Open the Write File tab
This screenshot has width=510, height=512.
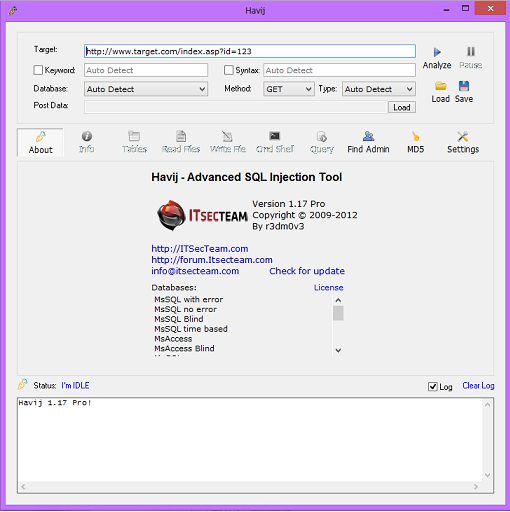coord(228,142)
